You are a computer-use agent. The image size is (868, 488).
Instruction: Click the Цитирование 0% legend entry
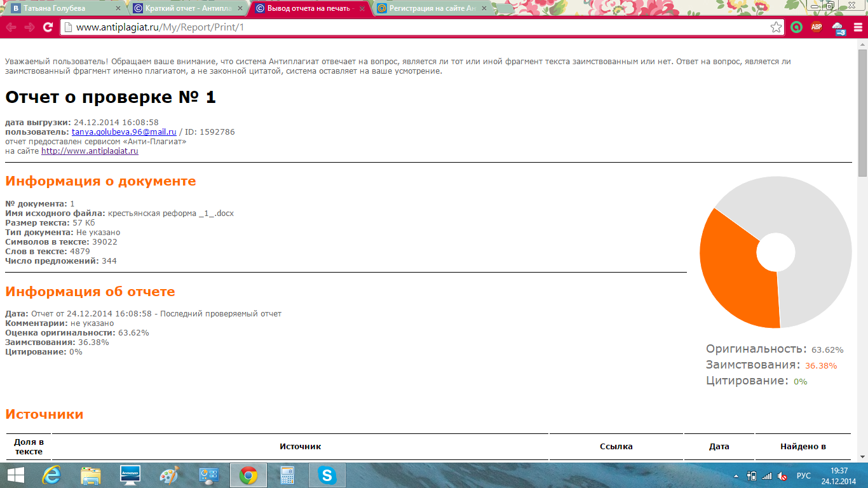pos(756,381)
